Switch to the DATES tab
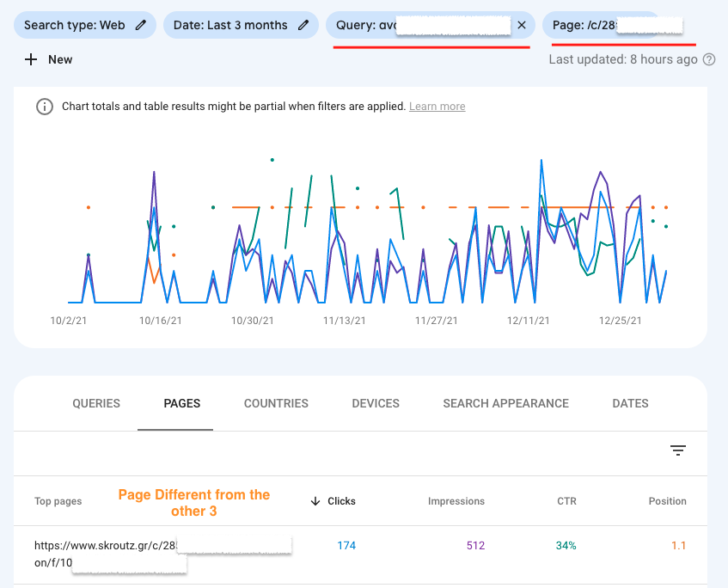 click(x=630, y=403)
